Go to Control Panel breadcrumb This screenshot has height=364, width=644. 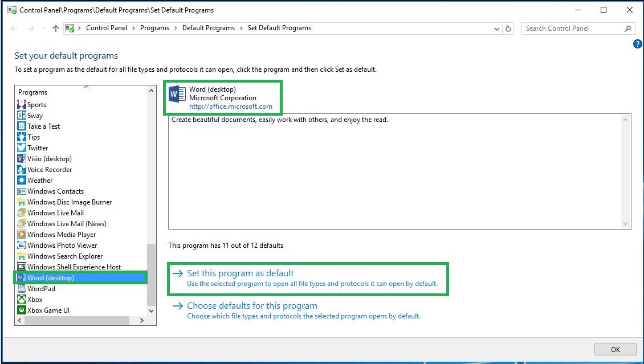[107, 28]
